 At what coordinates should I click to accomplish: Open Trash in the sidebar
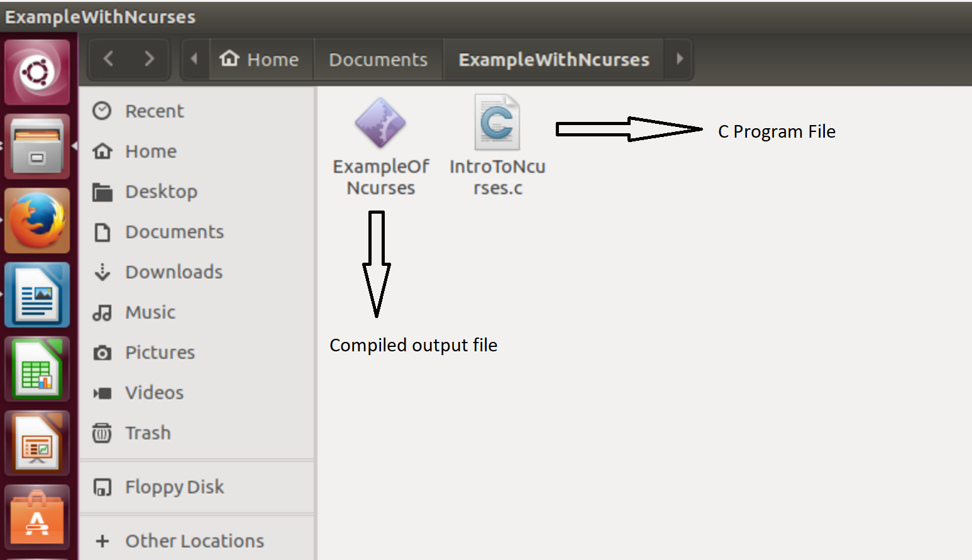click(x=148, y=433)
